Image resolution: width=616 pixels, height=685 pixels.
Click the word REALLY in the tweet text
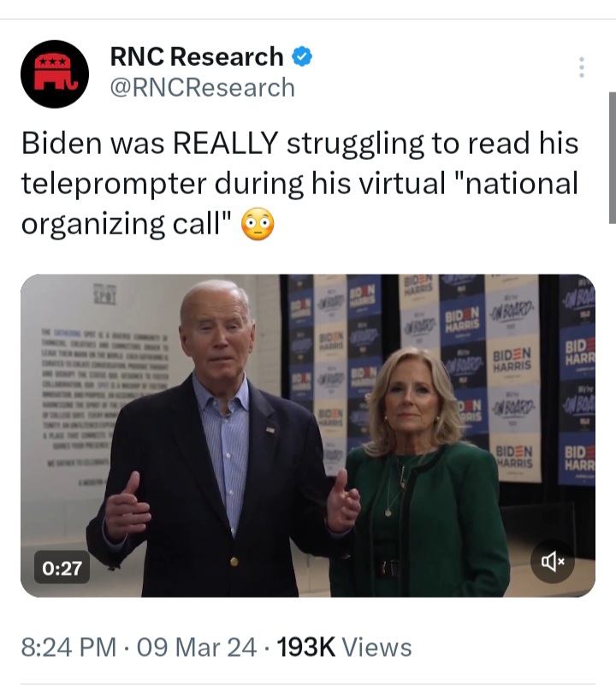coord(226,143)
